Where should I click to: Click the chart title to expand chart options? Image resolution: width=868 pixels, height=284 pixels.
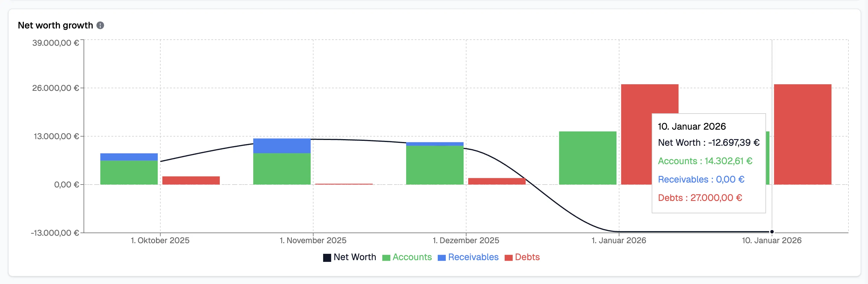pyautogui.click(x=56, y=25)
